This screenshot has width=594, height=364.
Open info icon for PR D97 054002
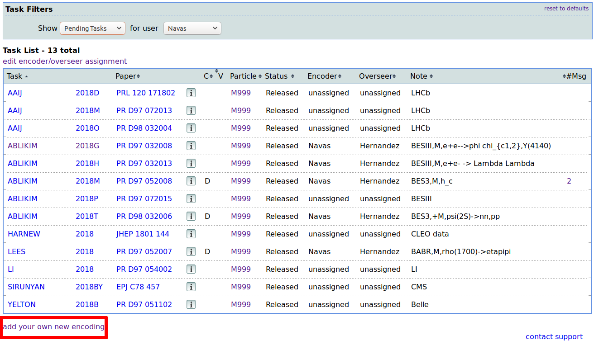click(x=191, y=269)
